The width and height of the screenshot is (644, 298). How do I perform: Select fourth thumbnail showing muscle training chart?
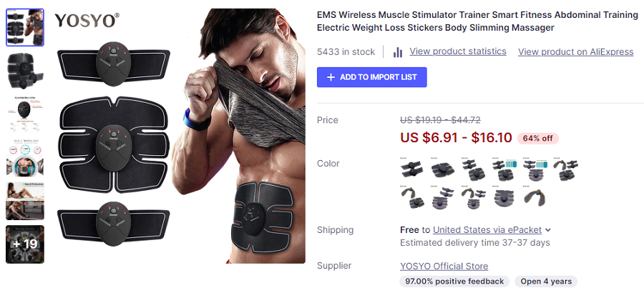pyautogui.click(x=25, y=157)
